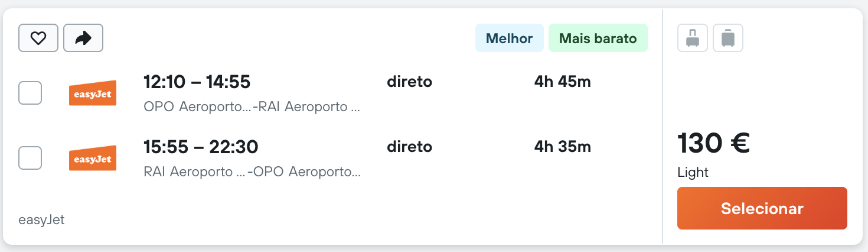Select the Mais barato badge
The image size is (868, 252).
(598, 38)
